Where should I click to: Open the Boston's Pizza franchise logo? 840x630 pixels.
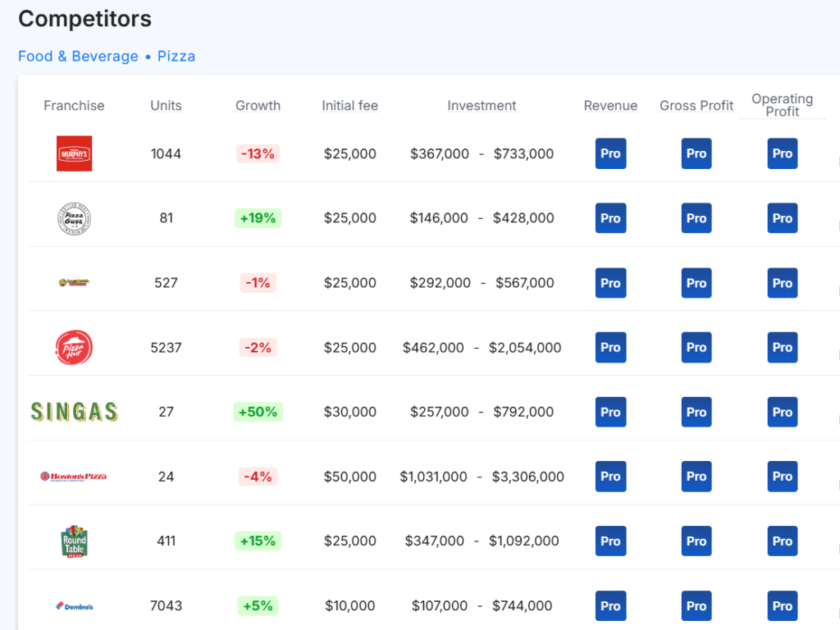pyautogui.click(x=74, y=477)
